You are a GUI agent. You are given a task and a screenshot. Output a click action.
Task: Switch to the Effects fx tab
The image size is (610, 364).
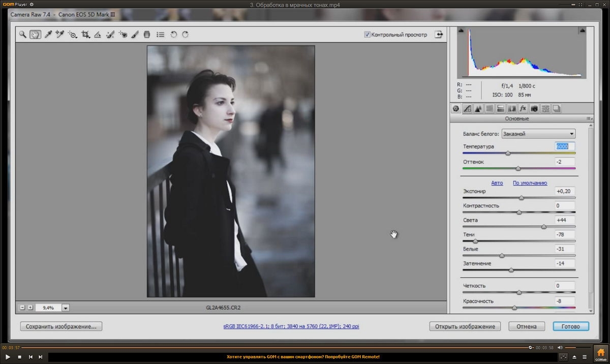[523, 108]
